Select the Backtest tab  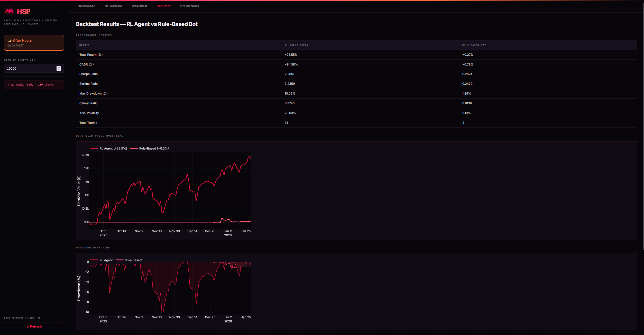tap(164, 6)
